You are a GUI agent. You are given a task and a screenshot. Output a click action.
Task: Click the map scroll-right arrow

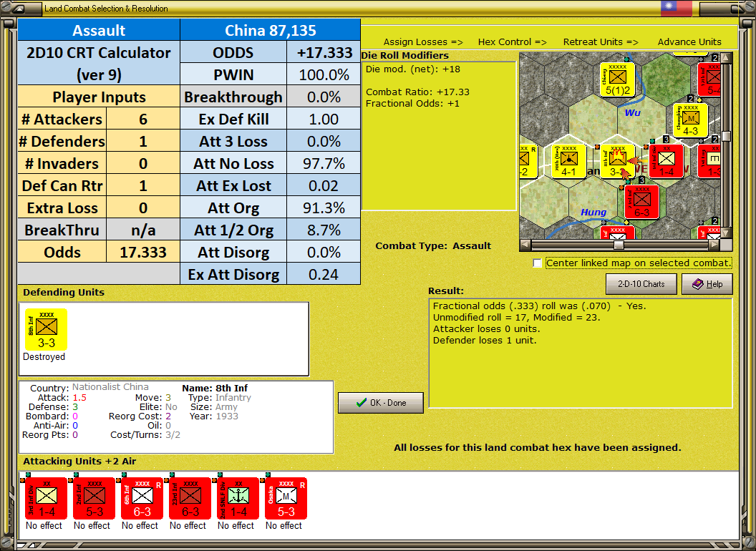pyautogui.click(x=714, y=245)
